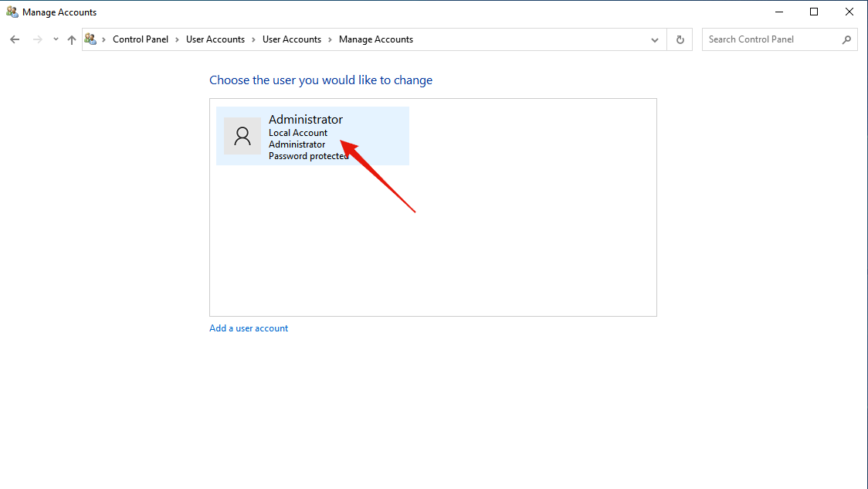
Task: Go up one level with Up arrow
Action: (71, 39)
